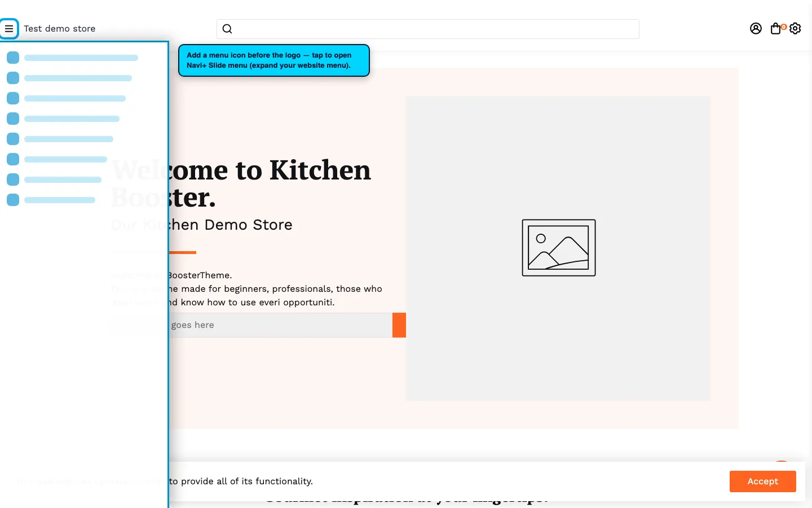Click the Accept cookies button
Screen dimensions: 812x508
[762, 481]
